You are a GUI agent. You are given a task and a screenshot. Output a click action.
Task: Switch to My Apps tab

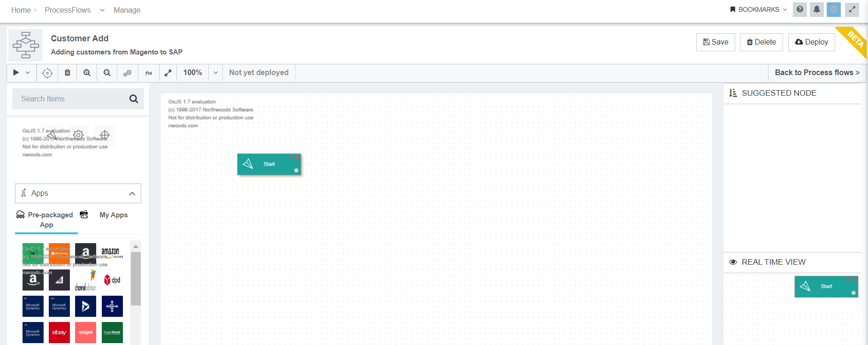114,215
